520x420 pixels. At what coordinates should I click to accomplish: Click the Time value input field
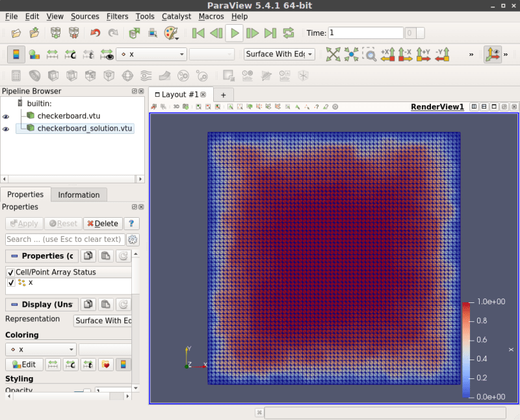(366, 33)
